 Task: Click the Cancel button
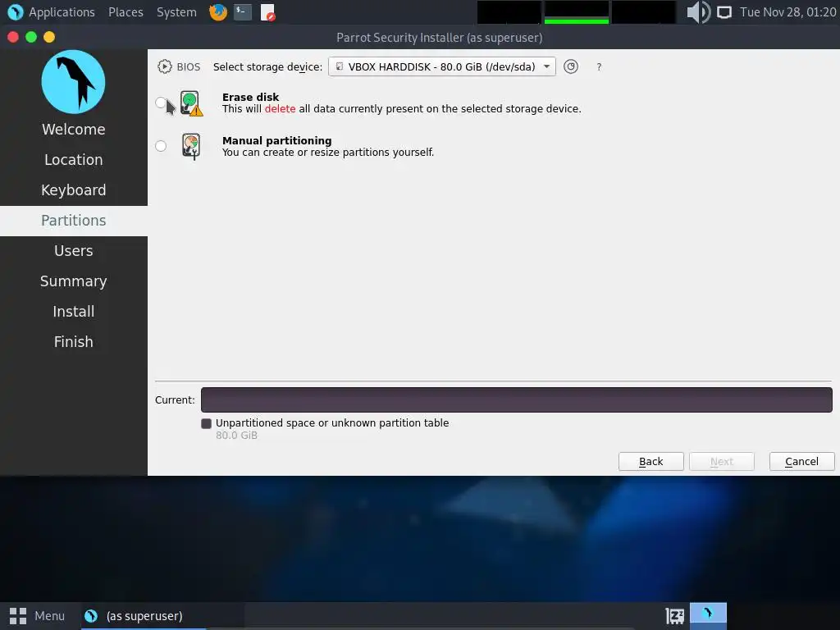pos(801,461)
